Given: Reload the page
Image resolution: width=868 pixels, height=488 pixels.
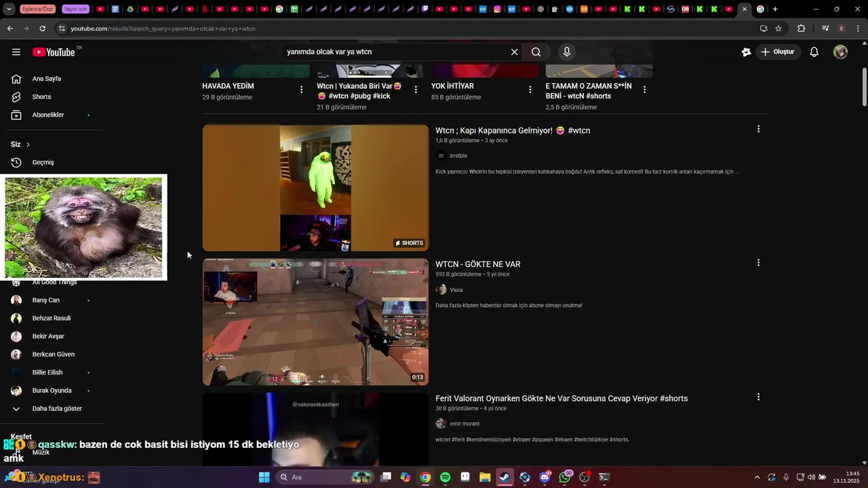Looking at the screenshot, I should (42, 28).
